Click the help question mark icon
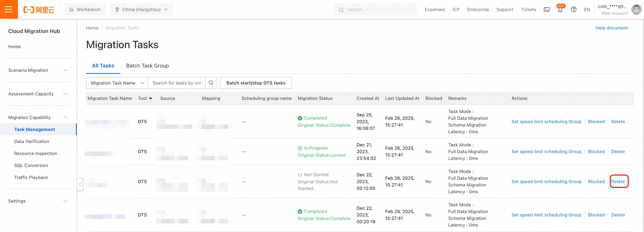Screen dimensions: 644x232 573,10
